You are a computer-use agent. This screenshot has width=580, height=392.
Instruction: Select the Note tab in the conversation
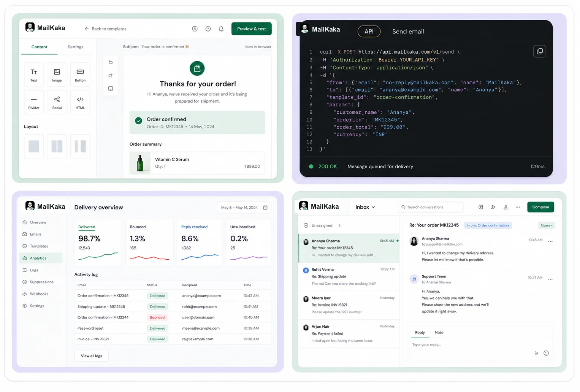[439, 333]
